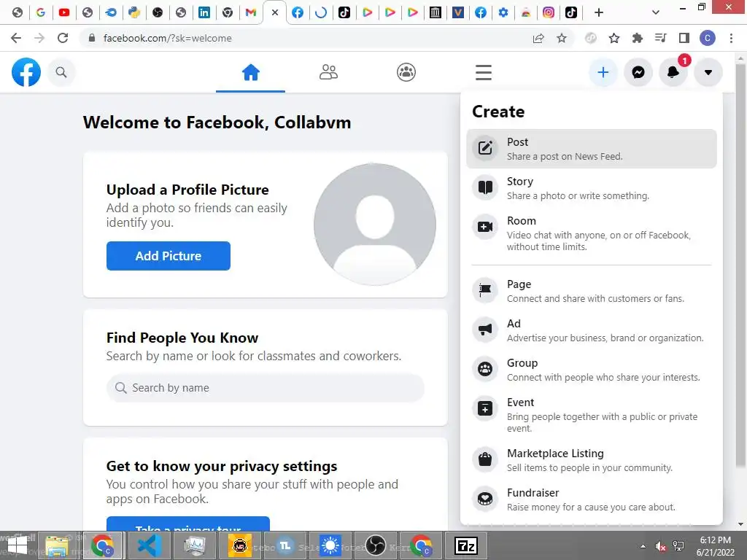Select Story in Create menu
The height and width of the screenshot is (560, 747).
pyautogui.click(x=592, y=188)
